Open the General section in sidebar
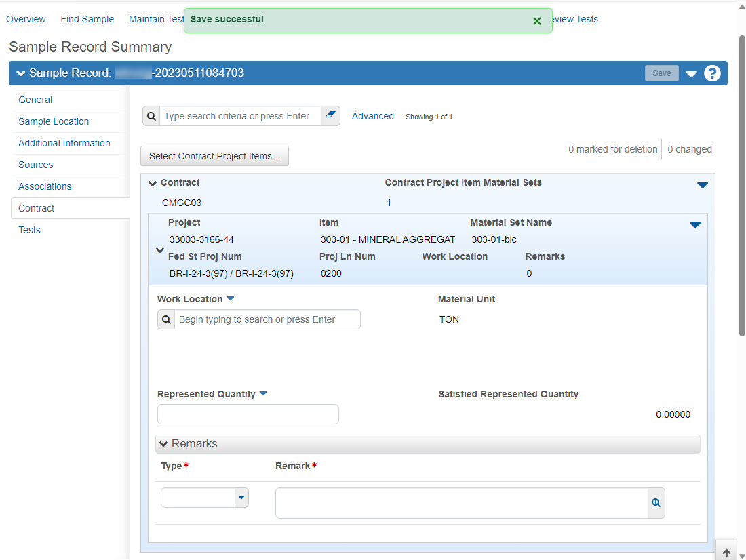Image resolution: width=746 pixels, height=560 pixels. pyautogui.click(x=35, y=100)
